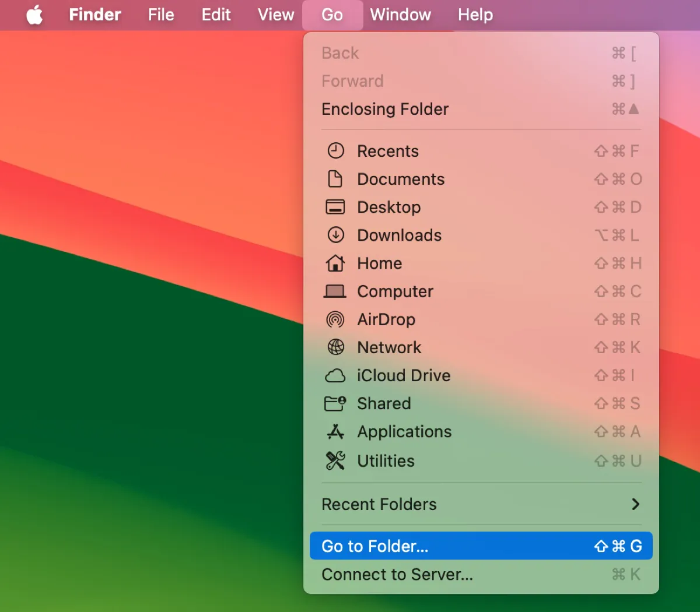Select the AirDrop label
Image resolution: width=700 pixels, height=612 pixels.
pos(386,319)
